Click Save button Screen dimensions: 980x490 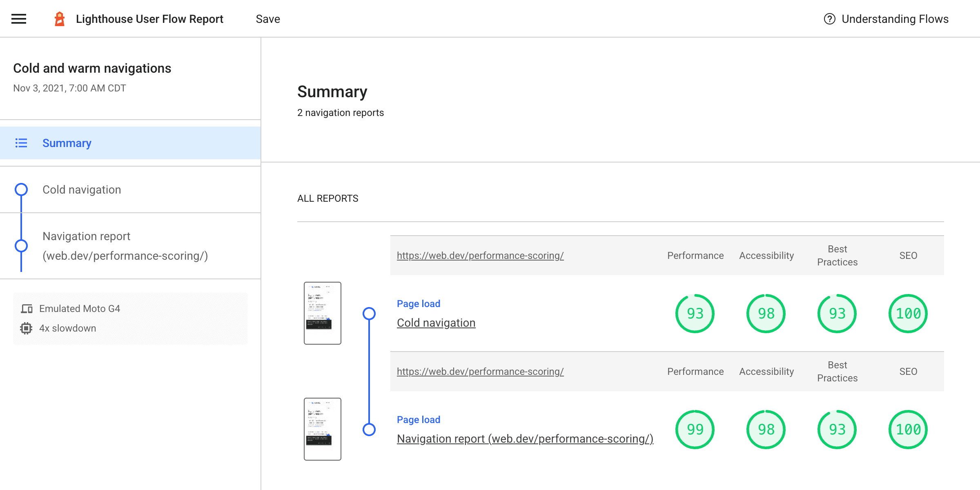[x=268, y=19]
